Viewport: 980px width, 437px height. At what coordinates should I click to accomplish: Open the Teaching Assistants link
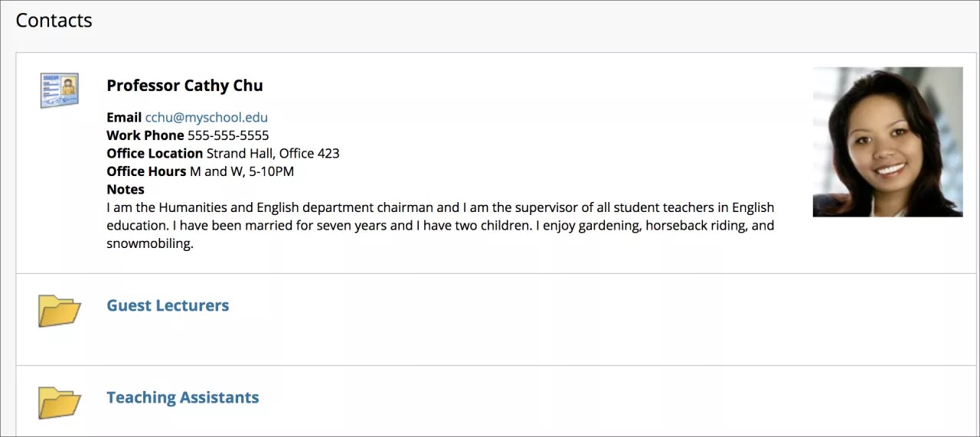click(x=182, y=397)
